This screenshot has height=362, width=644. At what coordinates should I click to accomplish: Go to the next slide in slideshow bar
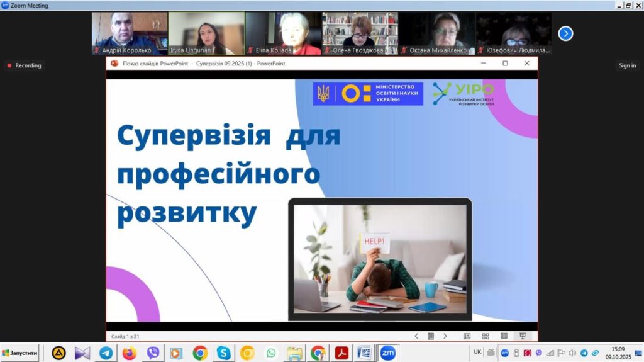point(445,336)
